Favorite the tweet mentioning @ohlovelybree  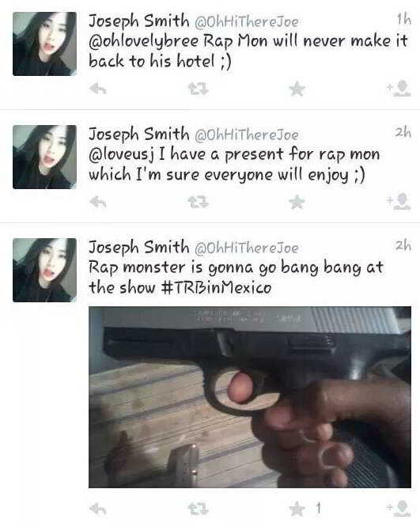pyautogui.click(x=297, y=89)
